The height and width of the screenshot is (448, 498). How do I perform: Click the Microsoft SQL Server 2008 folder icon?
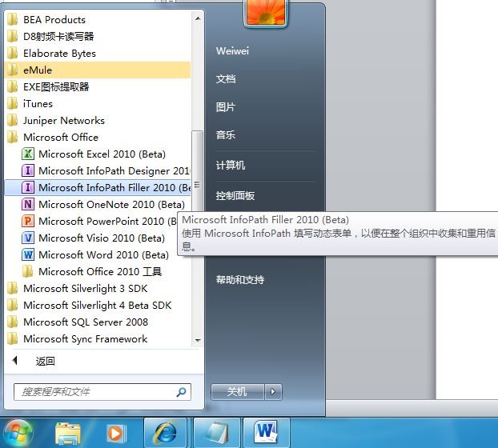(12, 322)
